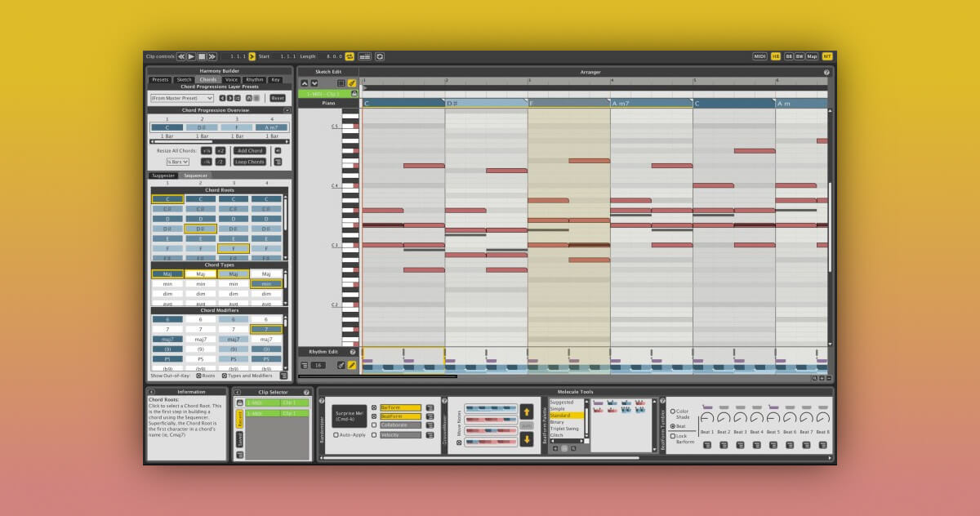This screenshot has width=980, height=516.
Task: Toggle the yellow loop button in clip controls
Action: click(x=350, y=56)
